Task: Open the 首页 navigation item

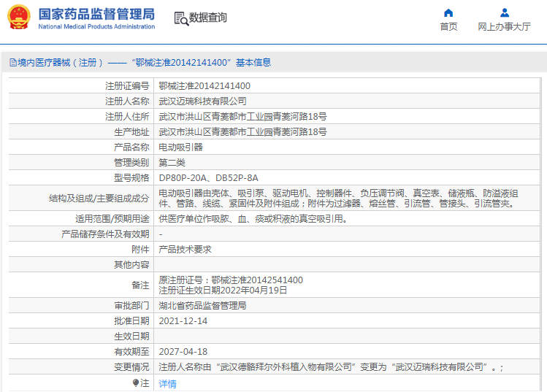Action: point(448,26)
